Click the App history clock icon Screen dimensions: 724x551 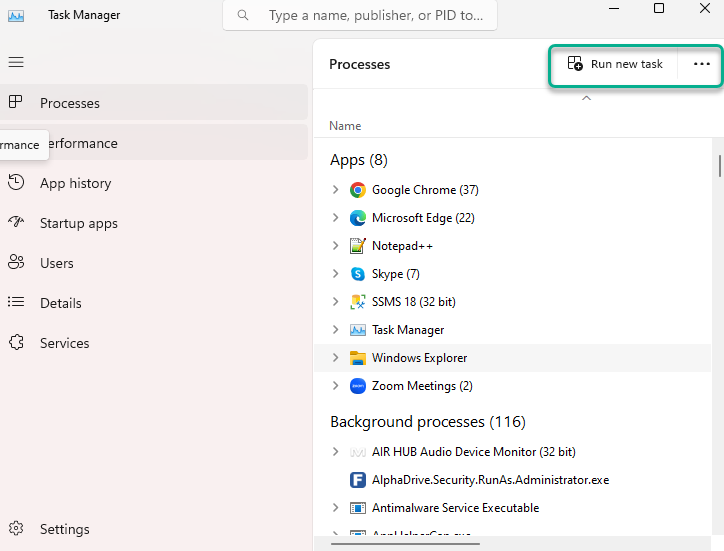click(x=16, y=182)
